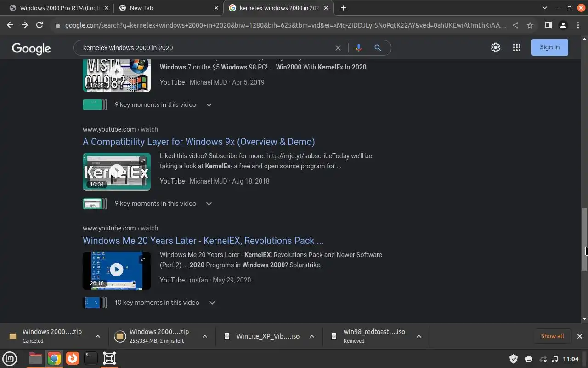The image size is (588, 368).
Task: Click the key moments preview for Windows Me video
Action: click(95, 303)
